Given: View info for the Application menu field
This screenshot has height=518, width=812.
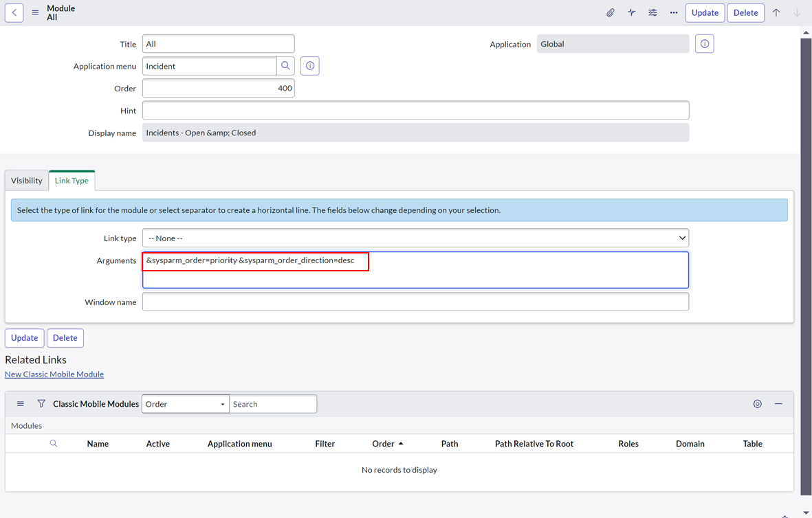Looking at the screenshot, I should [309, 65].
